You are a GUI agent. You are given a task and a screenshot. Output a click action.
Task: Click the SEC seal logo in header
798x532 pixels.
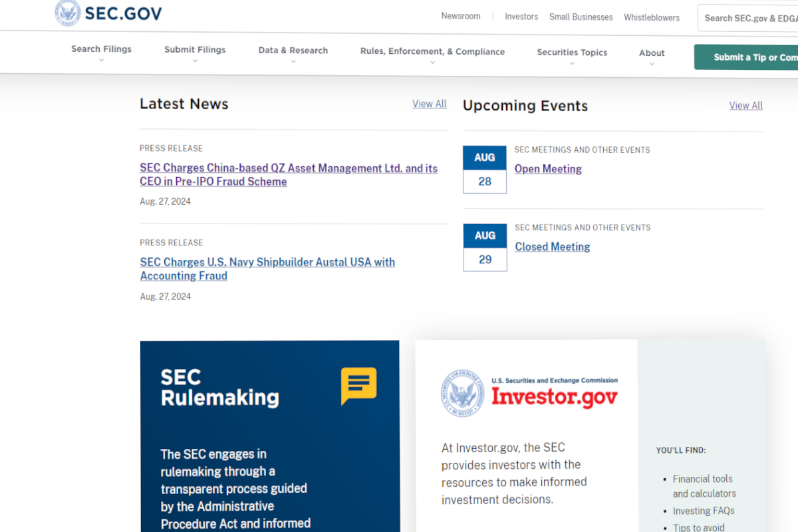pyautogui.click(x=68, y=13)
